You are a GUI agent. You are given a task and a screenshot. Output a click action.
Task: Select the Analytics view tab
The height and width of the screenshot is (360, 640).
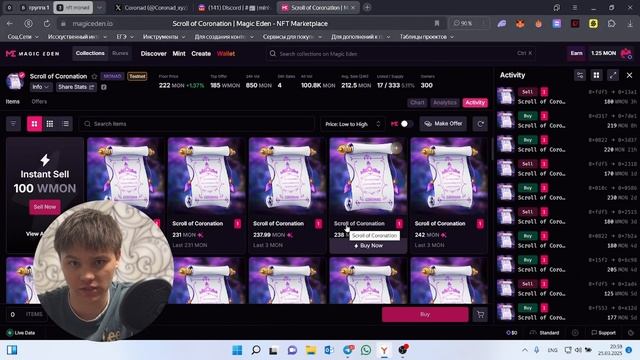444,103
